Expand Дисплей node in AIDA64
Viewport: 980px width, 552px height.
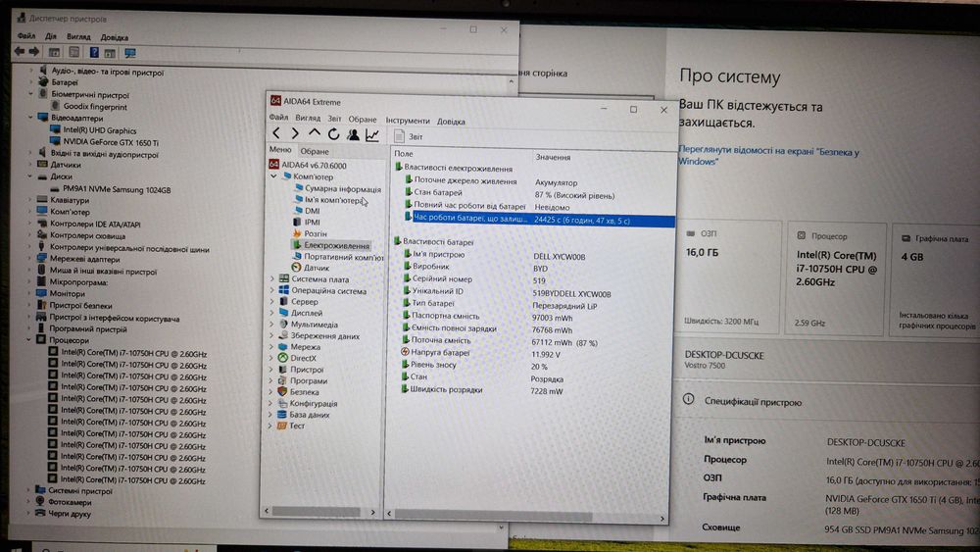tap(271, 313)
